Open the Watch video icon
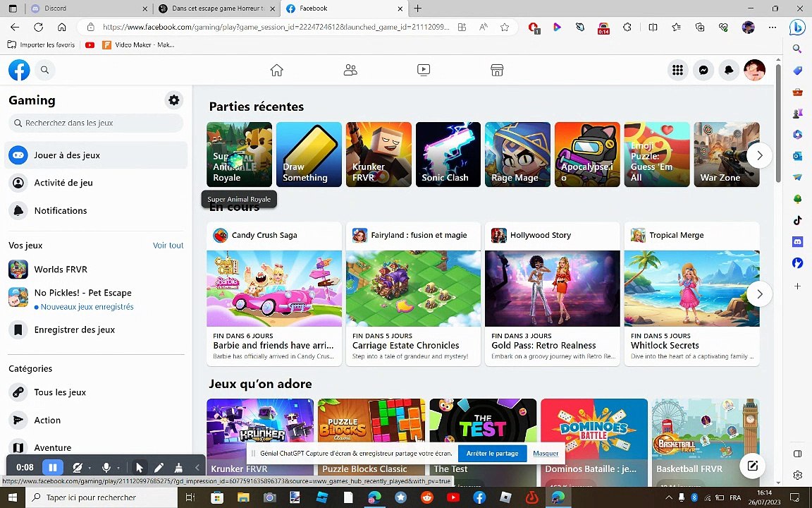 [x=424, y=70]
